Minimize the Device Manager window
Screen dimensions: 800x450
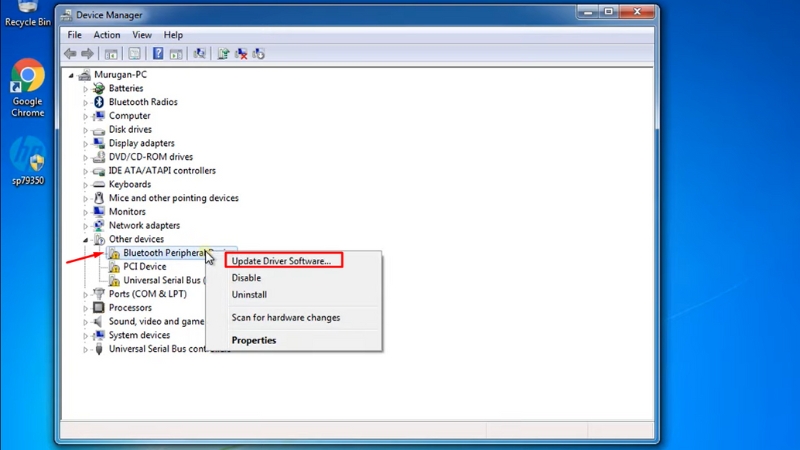588,11
